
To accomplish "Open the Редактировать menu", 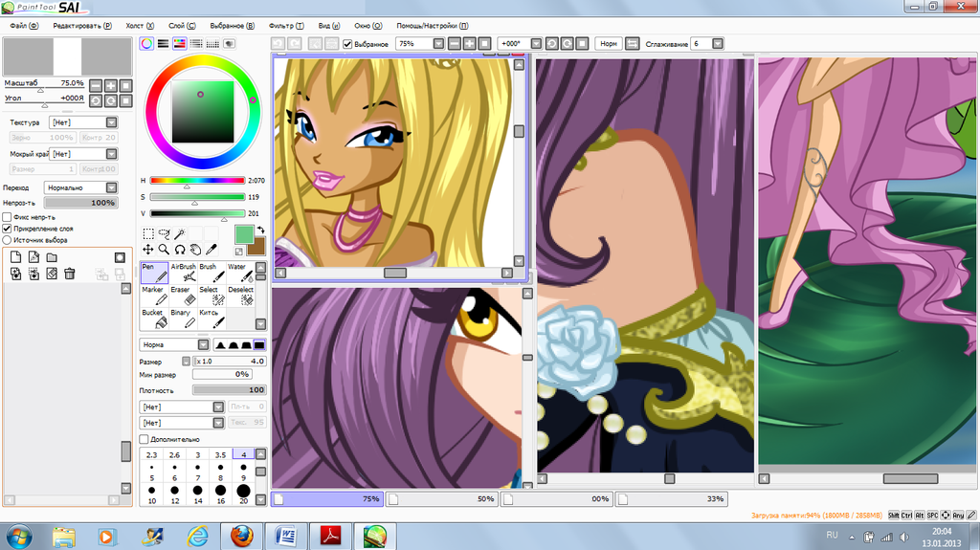I will pos(82,26).
